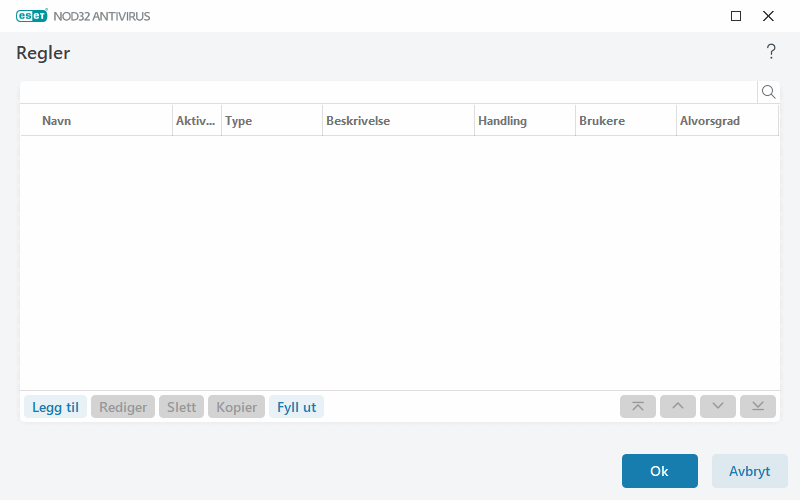Click Fyll ut to populate rules
800x500 pixels.
[296, 407]
